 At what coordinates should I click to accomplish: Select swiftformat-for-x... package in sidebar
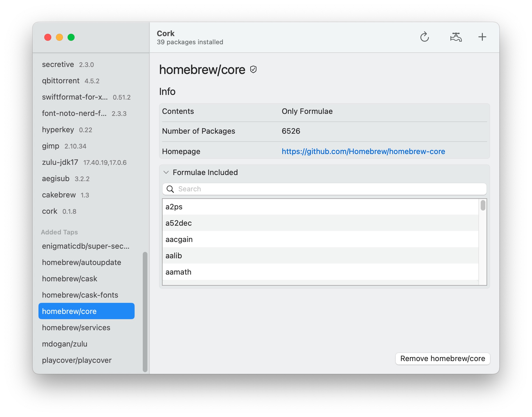tap(87, 97)
